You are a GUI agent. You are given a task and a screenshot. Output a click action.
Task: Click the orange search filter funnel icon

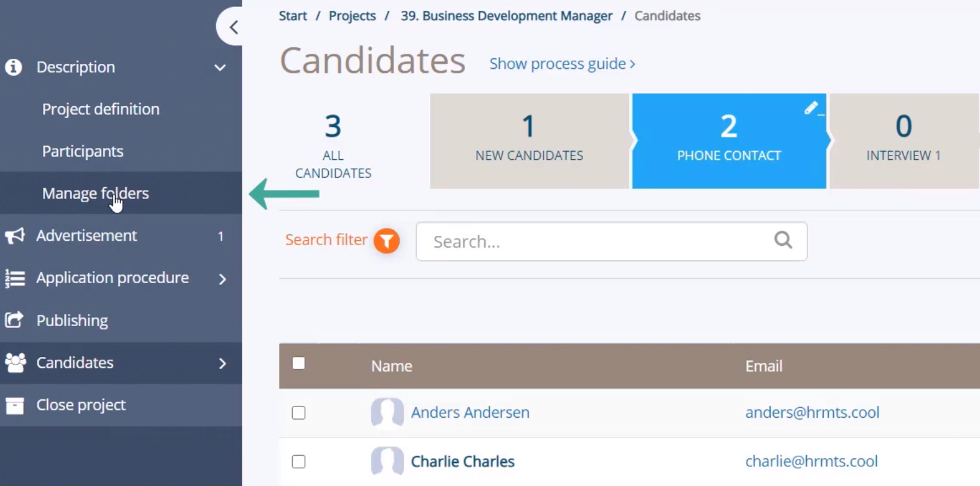tap(386, 241)
